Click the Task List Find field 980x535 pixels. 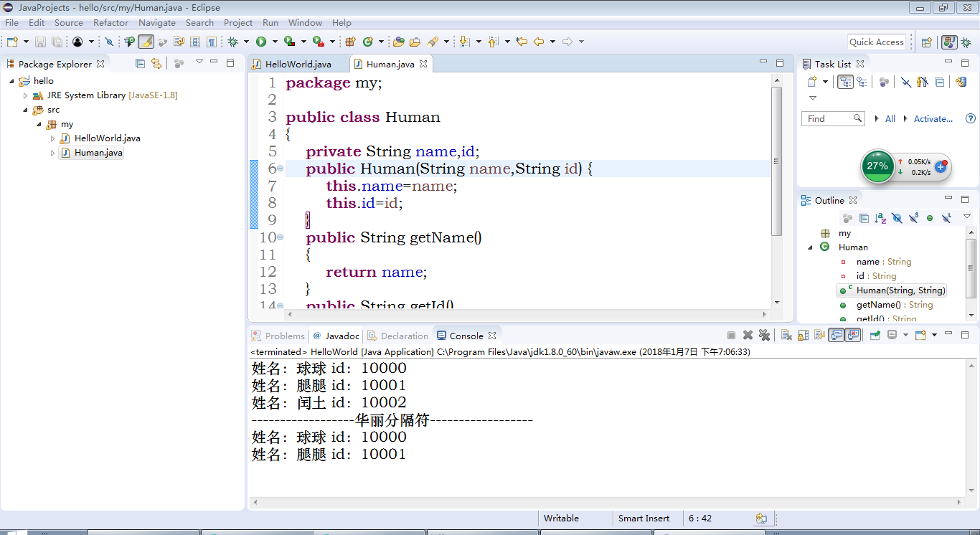coord(832,118)
